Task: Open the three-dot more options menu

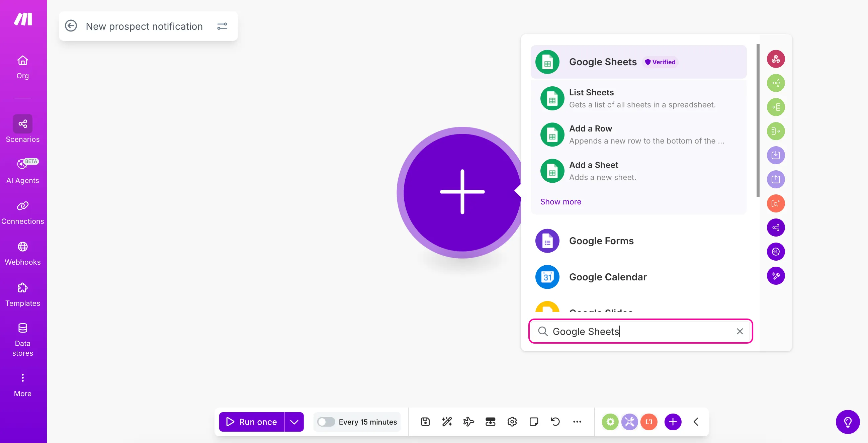Action: 577,422
